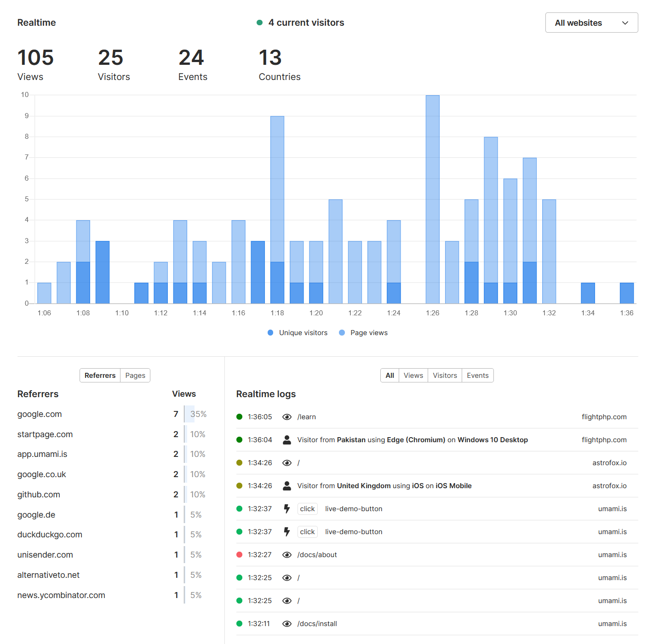Click the eye icon beside /docs/install
This screenshot has height=644, width=653.
click(x=287, y=624)
